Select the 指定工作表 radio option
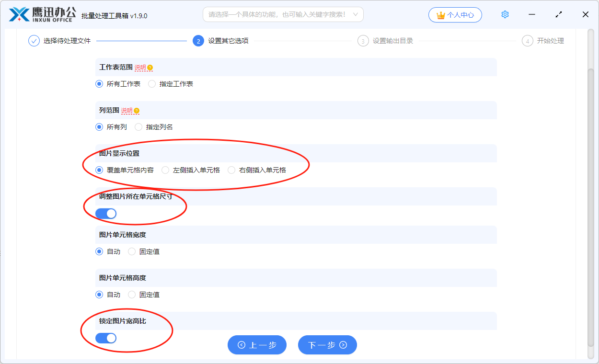This screenshot has height=364, width=599. 152,83
